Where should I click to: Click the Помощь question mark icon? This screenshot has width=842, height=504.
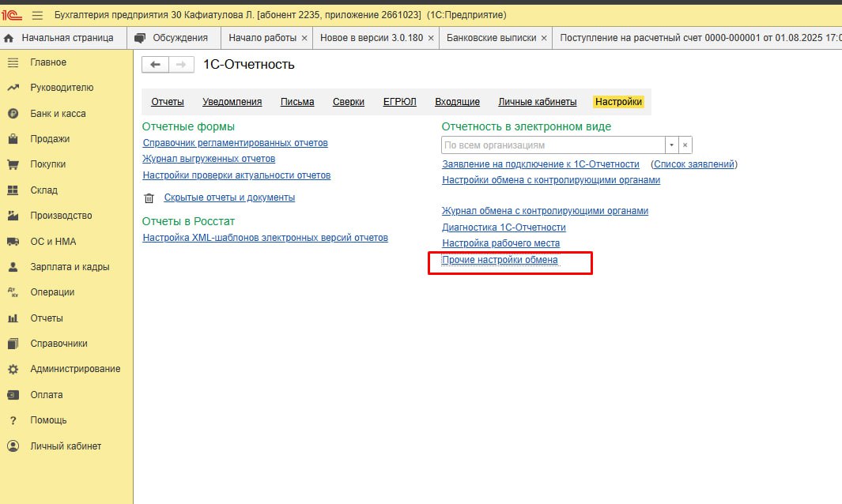tap(13, 420)
